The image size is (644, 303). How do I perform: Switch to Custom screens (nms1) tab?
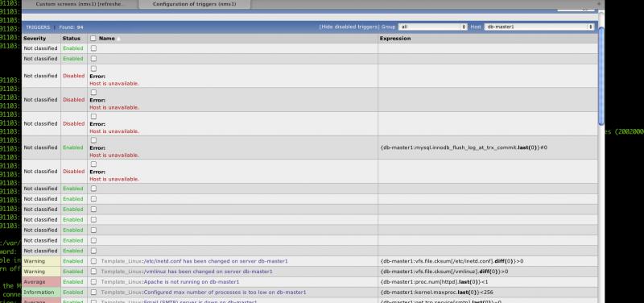80,4
